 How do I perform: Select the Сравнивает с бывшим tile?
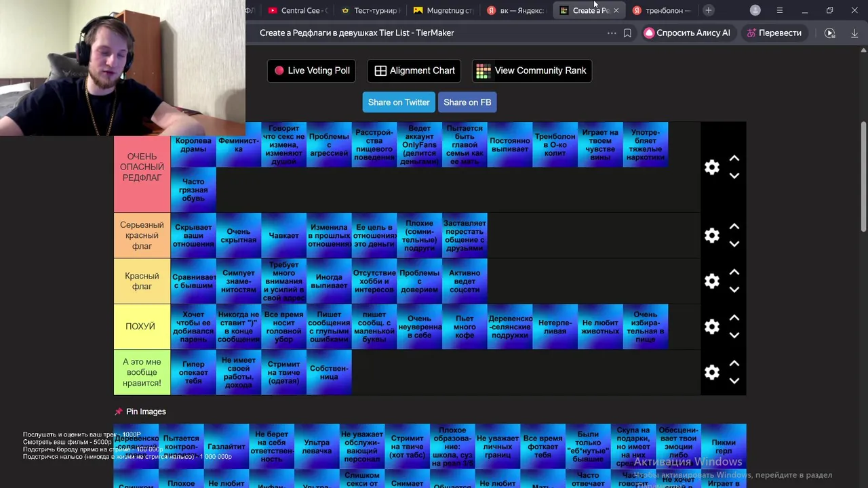193,281
